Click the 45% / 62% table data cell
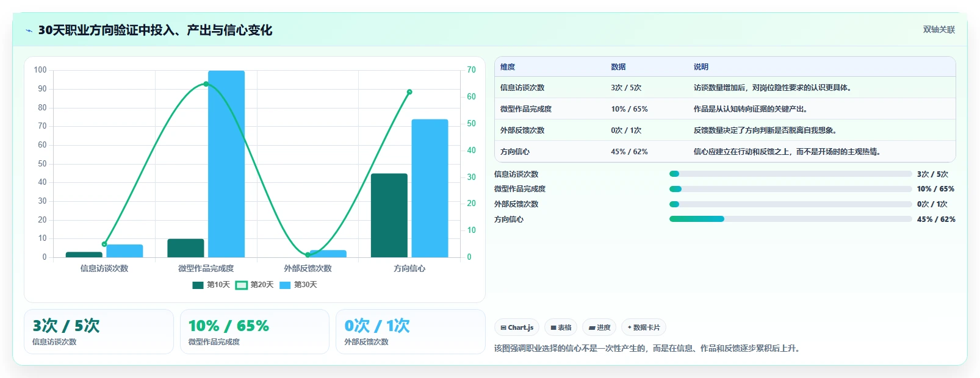 (x=629, y=152)
